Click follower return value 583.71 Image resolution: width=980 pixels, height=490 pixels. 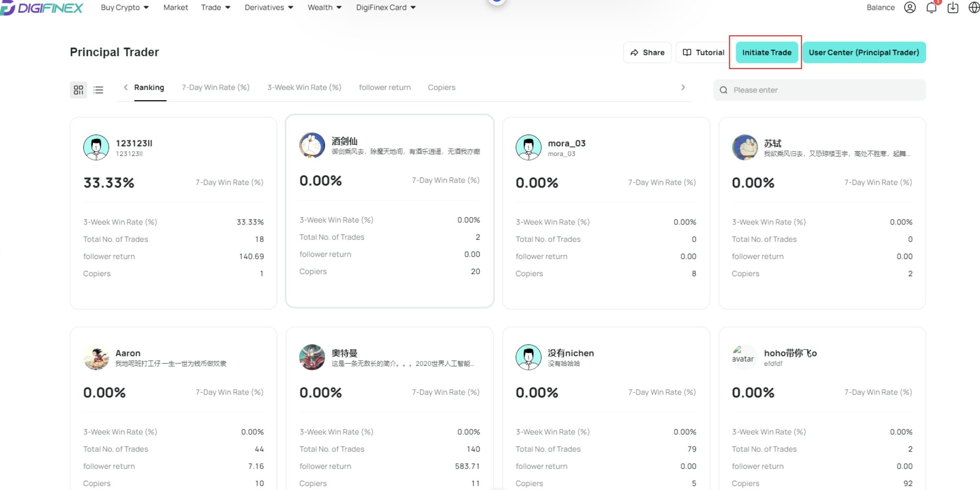coord(467,466)
